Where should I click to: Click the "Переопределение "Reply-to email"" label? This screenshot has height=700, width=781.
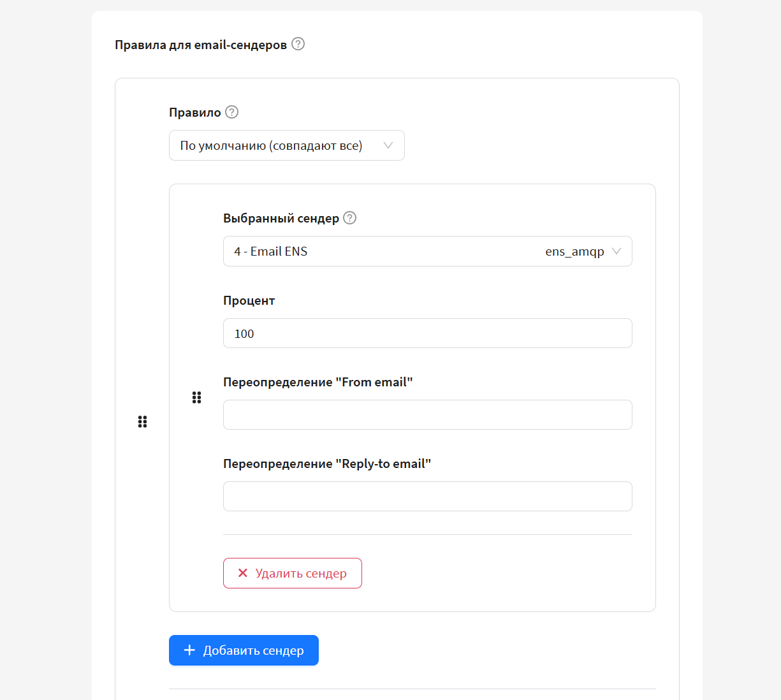point(327,463)
